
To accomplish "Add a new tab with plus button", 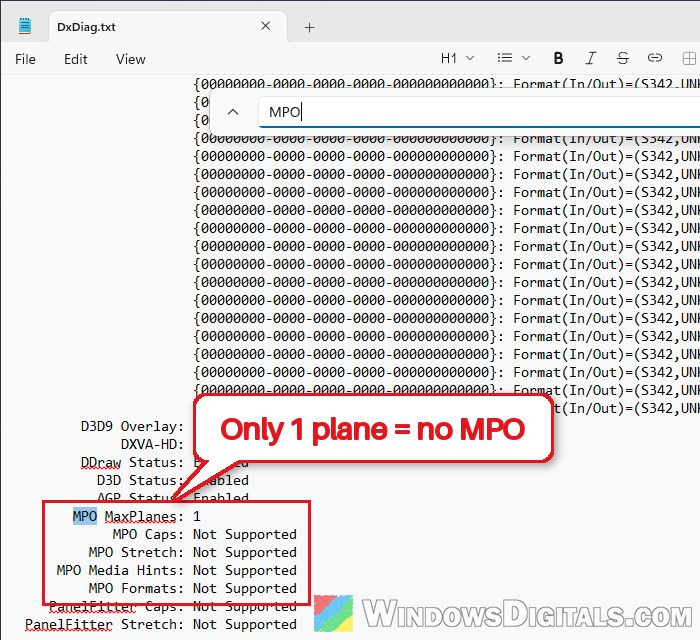I will pos(309,28).
